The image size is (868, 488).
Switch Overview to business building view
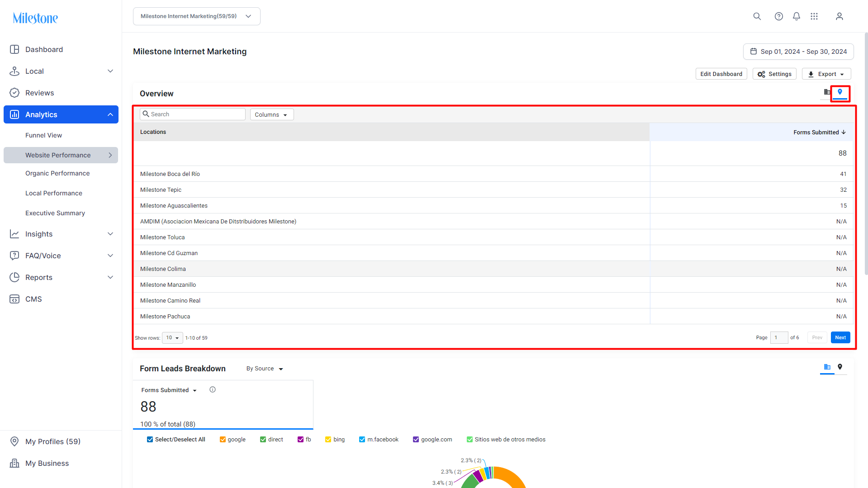827,92
